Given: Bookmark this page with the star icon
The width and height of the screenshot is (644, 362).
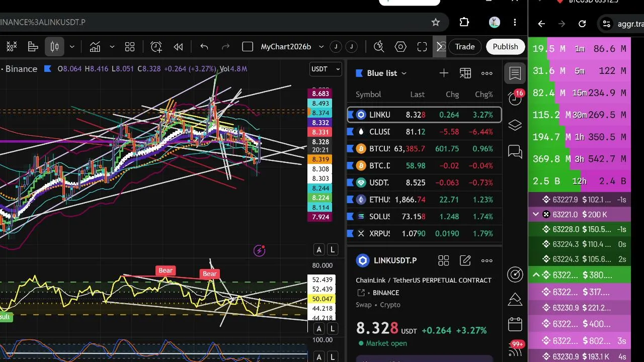Looking at the screenshot, I should tap(436, 22).
